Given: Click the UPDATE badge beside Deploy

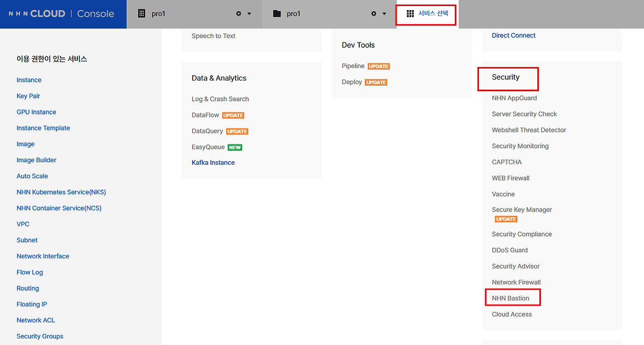Looking at the screenshot, I should [376, 83].
